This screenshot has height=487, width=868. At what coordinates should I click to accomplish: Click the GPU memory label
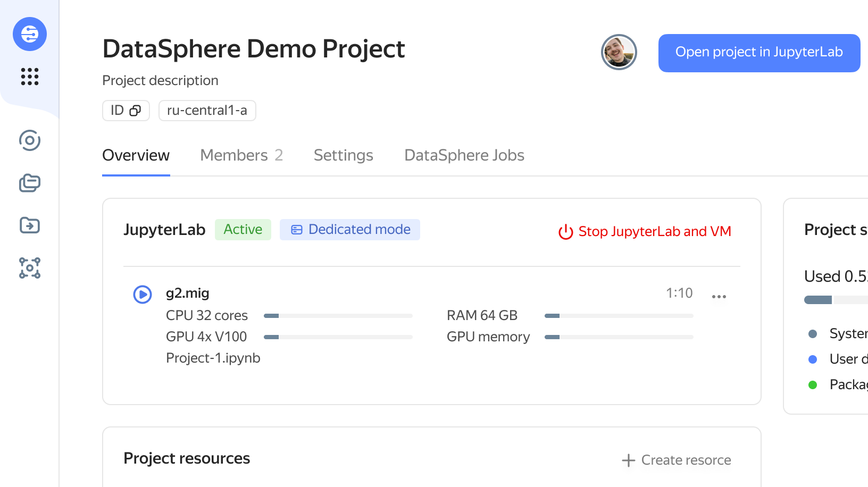click(488, 337)
